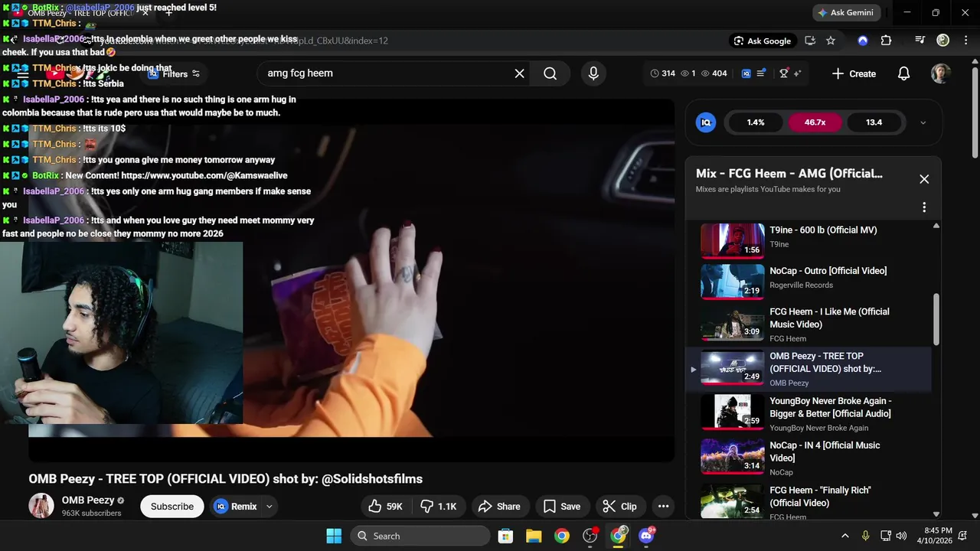This screenshot has height=551, width=980.
Task: Open OMB Peezy channel name link
Action: click(88, 500)
